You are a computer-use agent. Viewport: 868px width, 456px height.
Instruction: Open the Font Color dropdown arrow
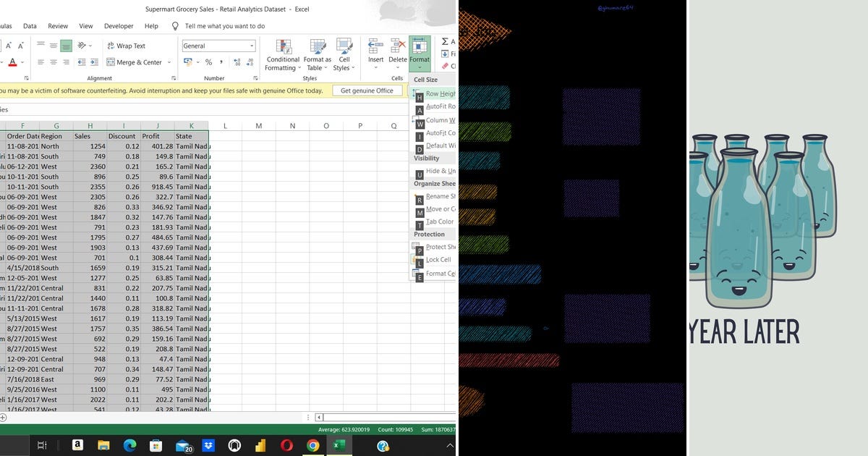[x=23, y=62]
